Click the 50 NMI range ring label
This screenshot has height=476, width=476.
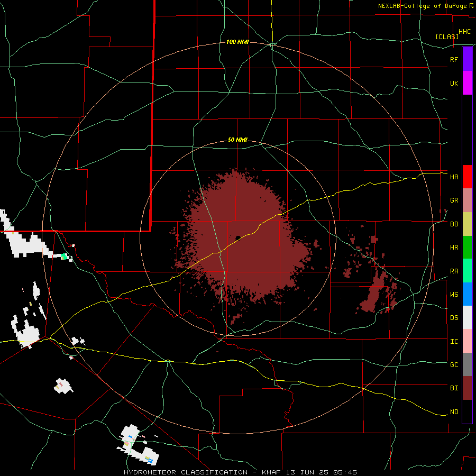pyautogui.click(x=237, y=140)
